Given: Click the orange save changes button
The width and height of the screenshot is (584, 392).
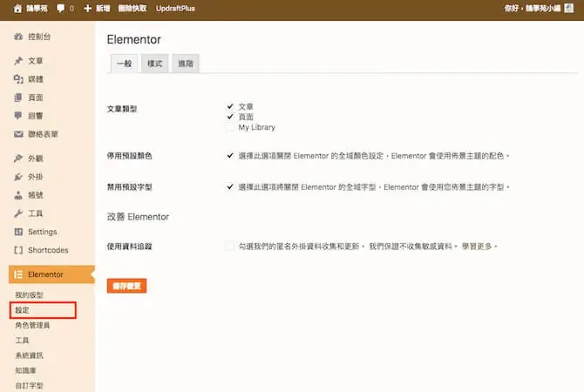Looking at the screenshot, I should point(126,286).
